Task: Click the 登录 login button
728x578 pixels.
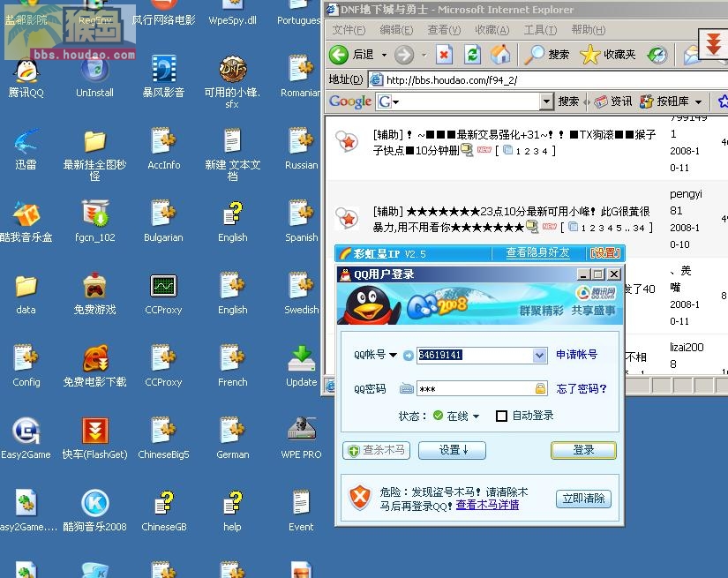Action: pyautogui.click(x=583, y=450)
